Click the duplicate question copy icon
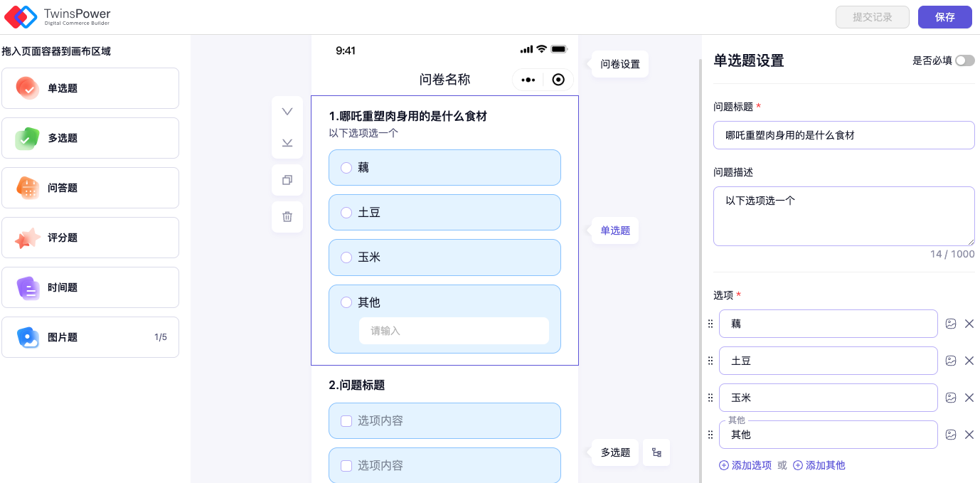The height and width of the screenshot is (483, 980). [x=287, y=180]
